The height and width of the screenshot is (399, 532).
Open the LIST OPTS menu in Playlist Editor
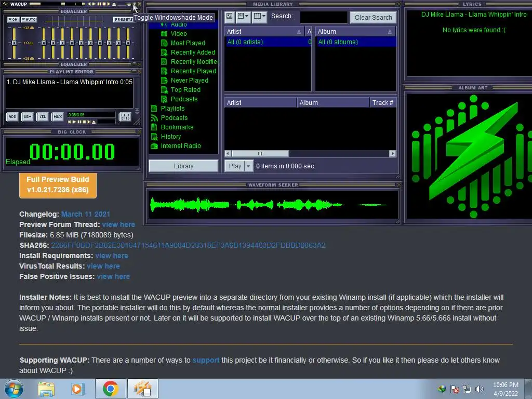tap(125, 116)
